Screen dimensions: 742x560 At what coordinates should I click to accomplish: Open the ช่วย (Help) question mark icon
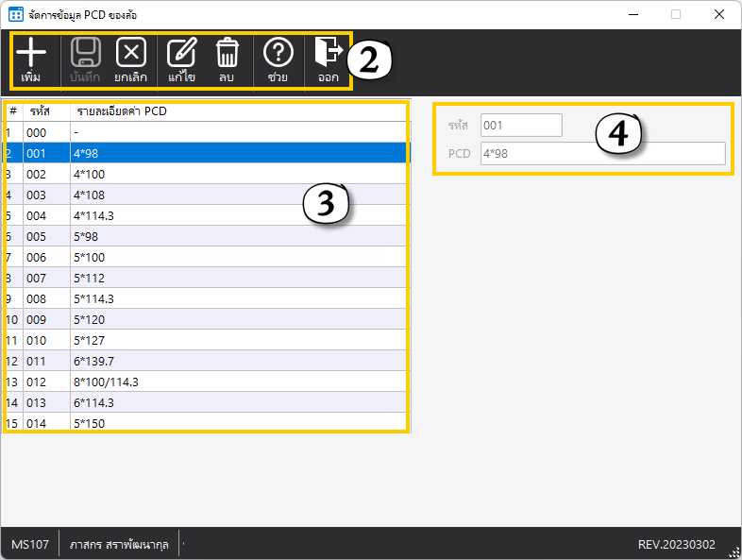point(278,54)
